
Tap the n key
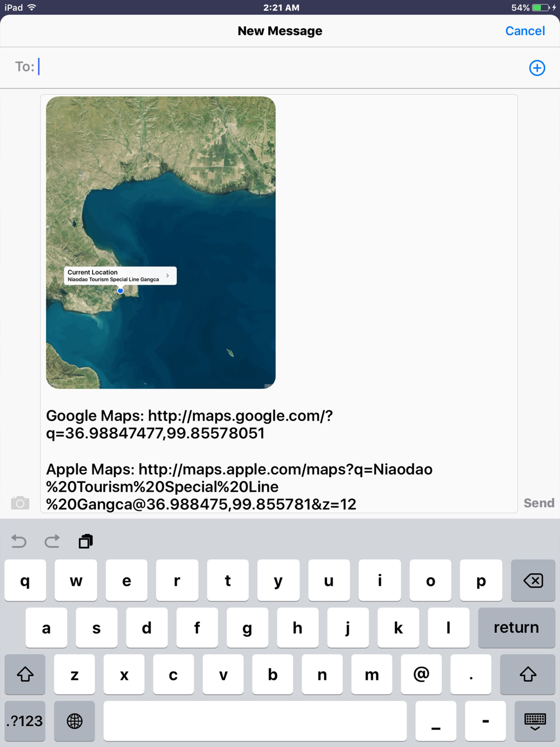[322, 675]
